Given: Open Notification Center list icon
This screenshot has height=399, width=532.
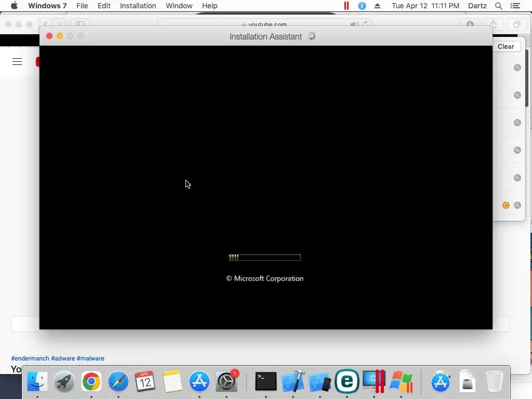Looking at the screenshot, I should [515, 6].
